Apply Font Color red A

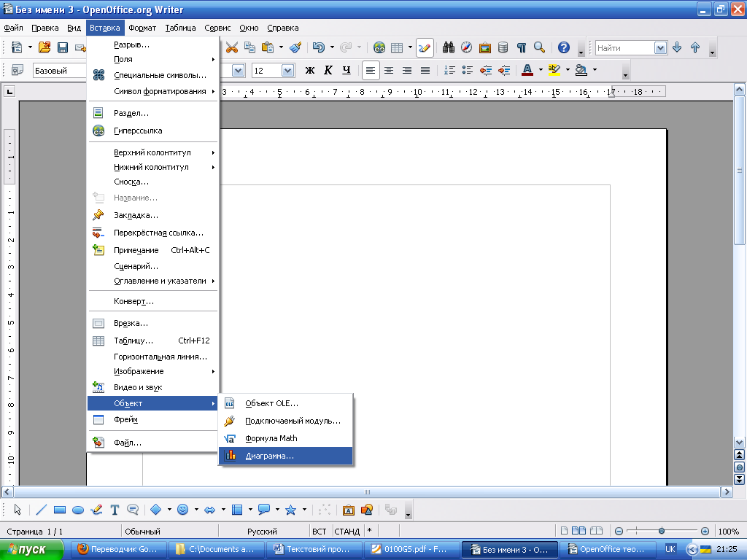[x=527, y=71]
